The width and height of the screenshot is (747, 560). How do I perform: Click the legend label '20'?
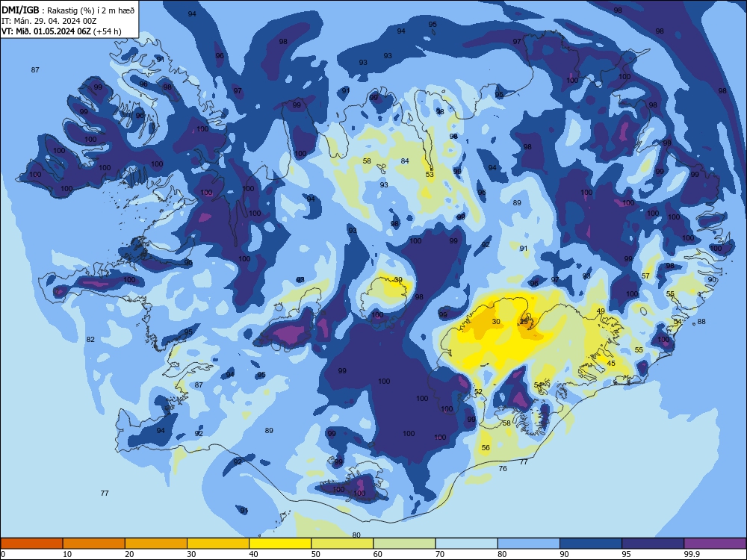[129, 554]
